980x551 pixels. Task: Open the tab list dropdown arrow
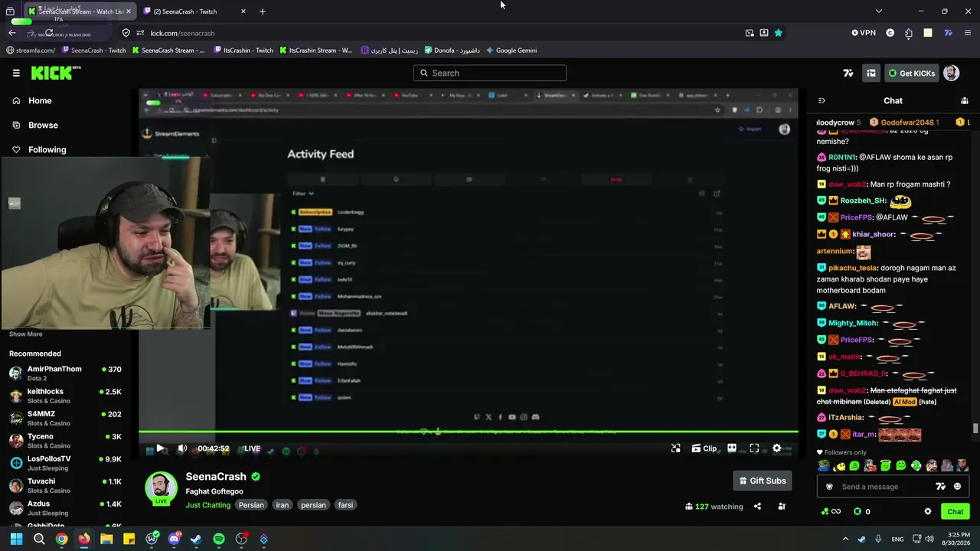pyautogui.click(x=878, y=11)
